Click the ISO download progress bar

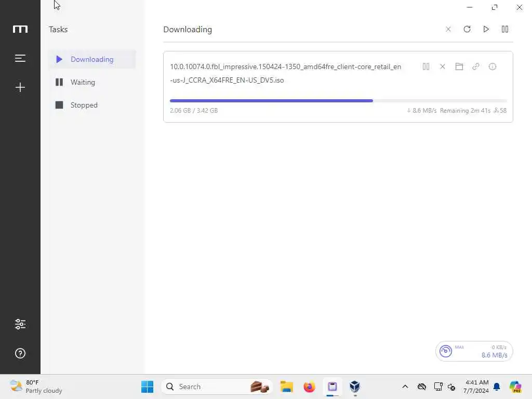[x=338, y=101]
